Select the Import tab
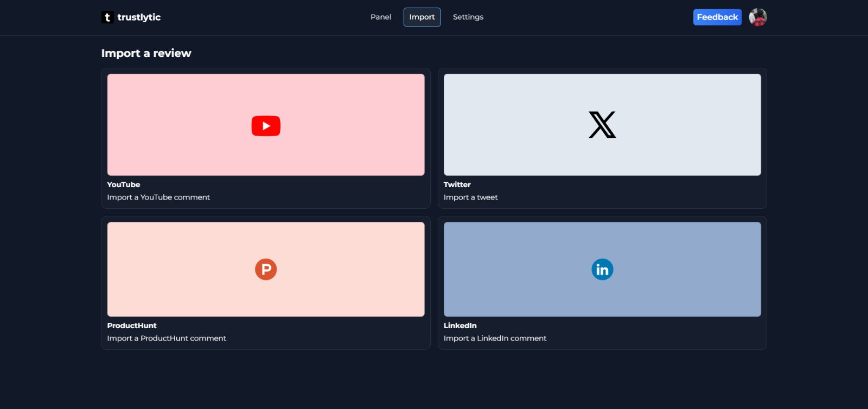The height and width of the screenshot is (409, 868). tap(422, 17)
